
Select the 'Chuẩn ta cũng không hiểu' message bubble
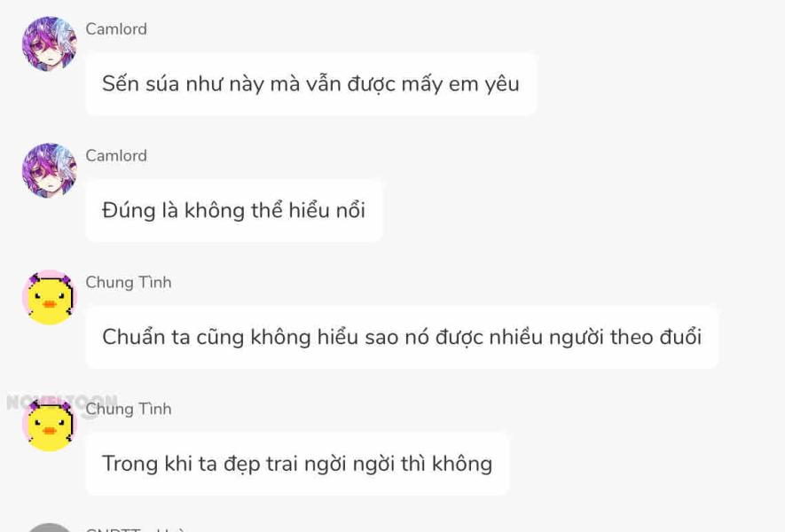(x=401, y=338)
